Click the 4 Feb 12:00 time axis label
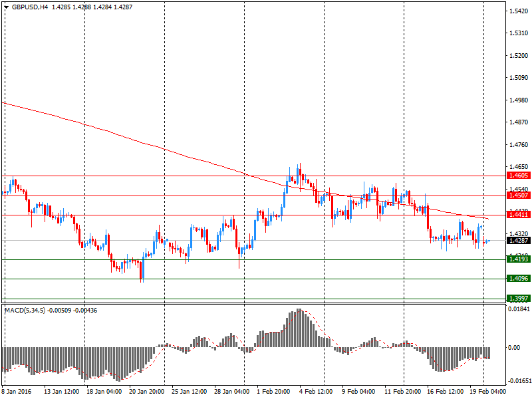The height and width of the screenshot is (399, 532). coord(316,392)
